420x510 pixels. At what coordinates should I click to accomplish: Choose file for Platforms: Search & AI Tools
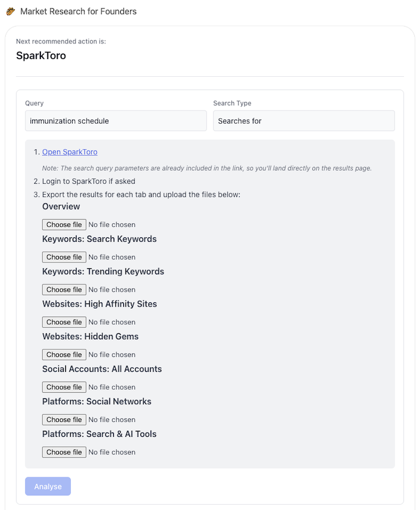click(x=64, y=452)
